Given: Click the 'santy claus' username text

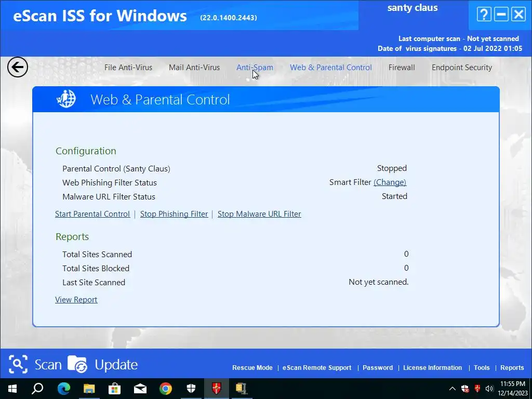Looking at the screenshot, I should (x=413, y=8).
